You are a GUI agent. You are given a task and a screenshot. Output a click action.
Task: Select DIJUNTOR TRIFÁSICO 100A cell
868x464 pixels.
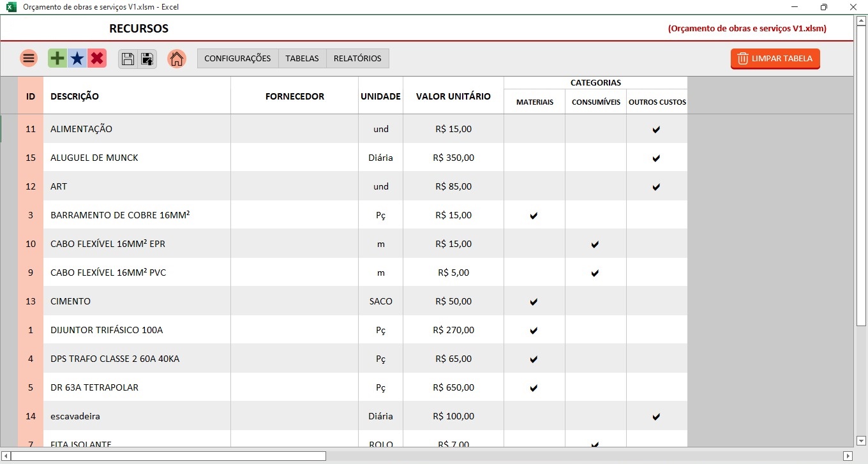pyautogui.click(x=137, y=330)
